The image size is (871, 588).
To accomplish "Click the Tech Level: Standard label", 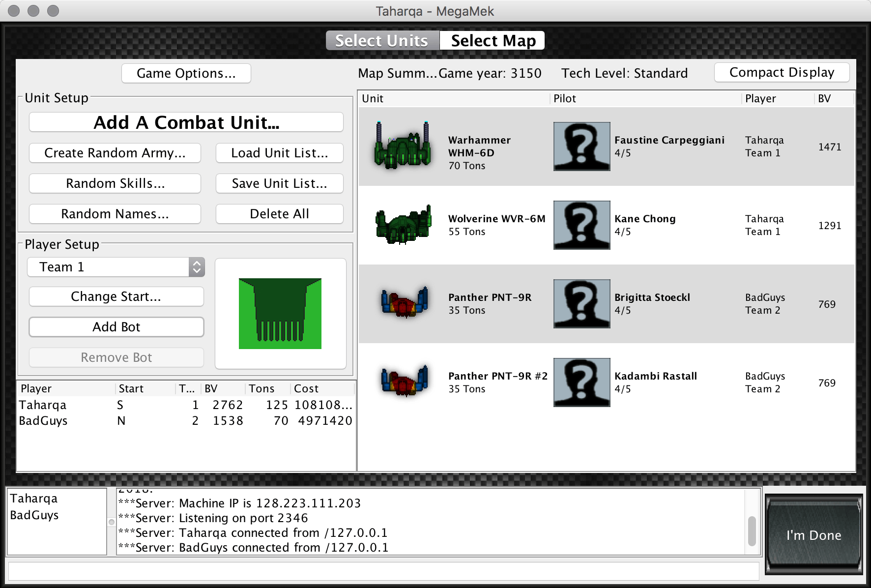I will (625, 73).
